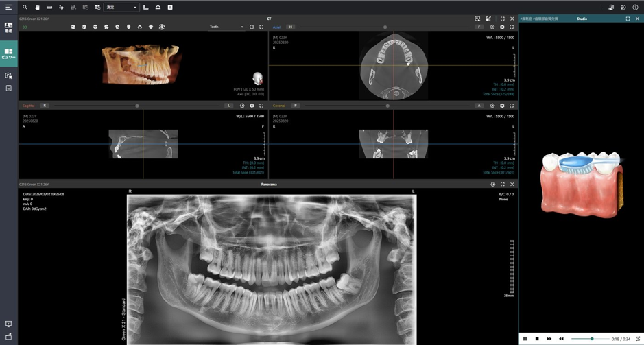The height and width of the screenshot is (345, 644).
Task: Click the 3D head rotate orientation icon
Action: click(x=162, y=27)
